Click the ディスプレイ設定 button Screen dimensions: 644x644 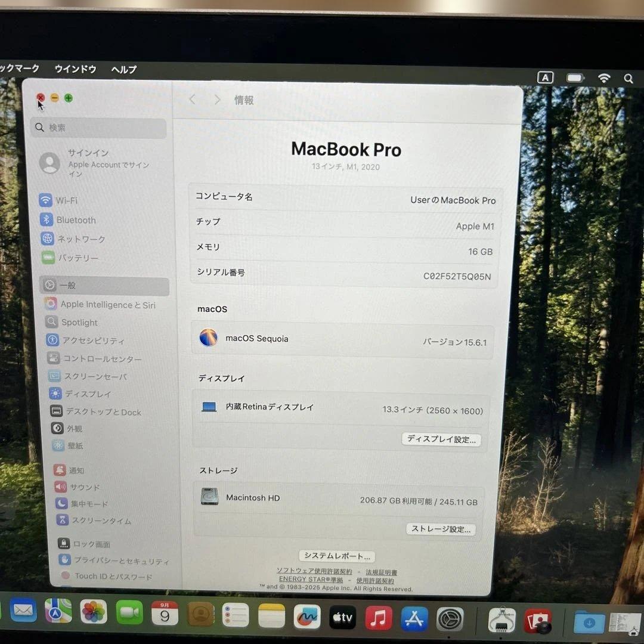(x=441, y=439)
